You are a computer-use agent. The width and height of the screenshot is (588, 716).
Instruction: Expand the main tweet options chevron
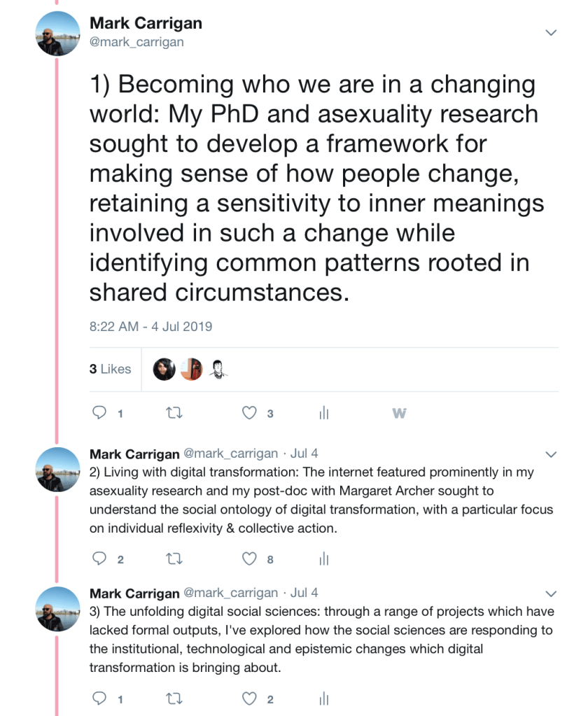pyautogui.click(x=551, y=33)
